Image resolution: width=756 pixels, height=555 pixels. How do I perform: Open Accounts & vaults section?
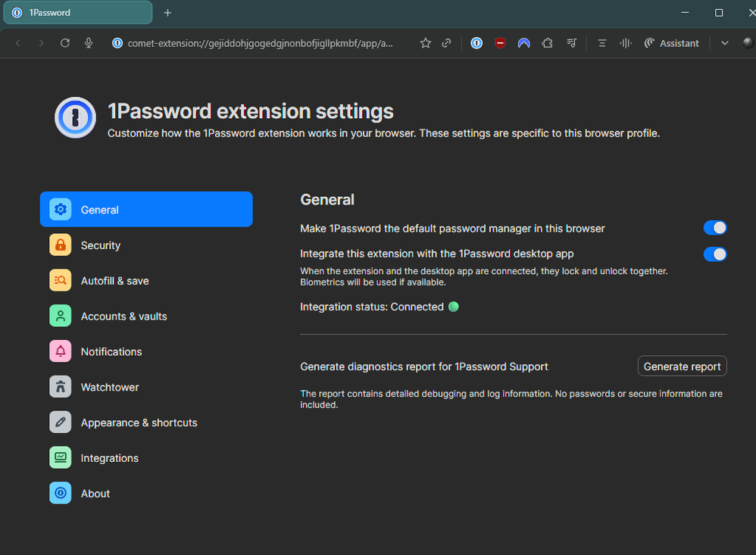point(123,316)
